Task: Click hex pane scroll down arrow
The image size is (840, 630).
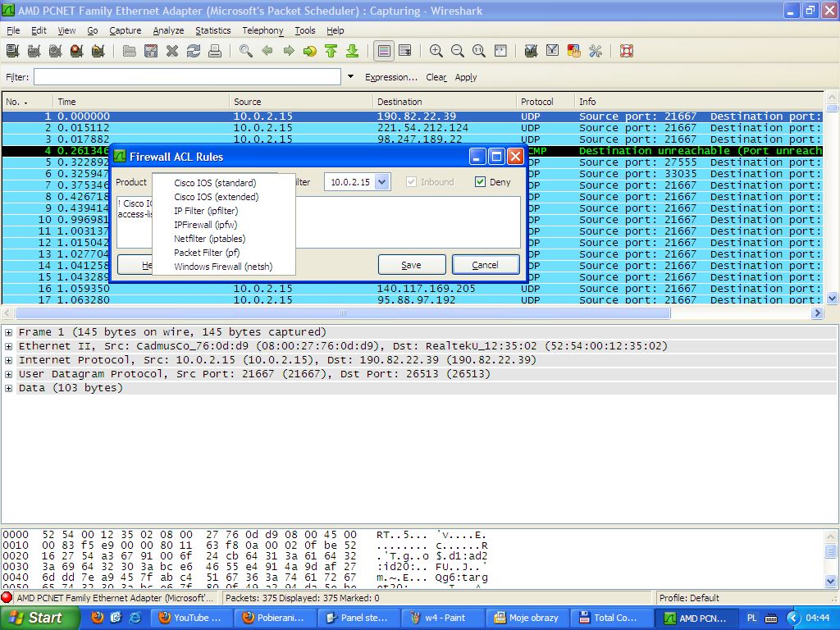Action: (830, 580)
